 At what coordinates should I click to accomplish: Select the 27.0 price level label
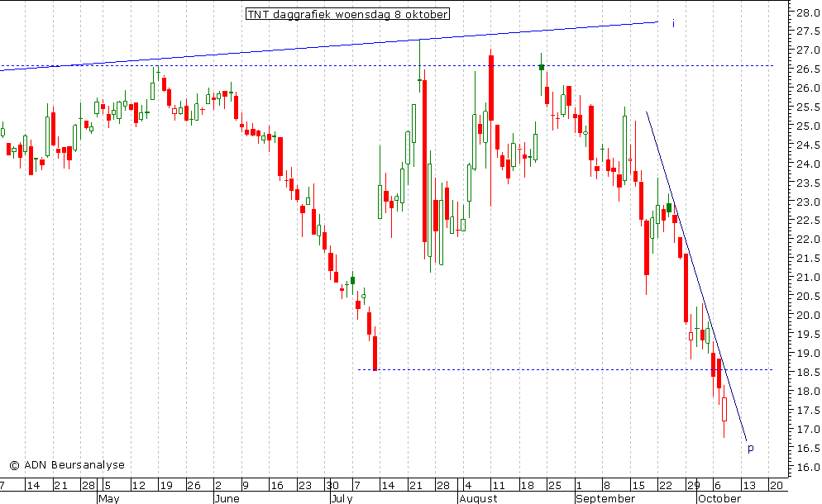pyautogui.click(x=808, y=50)
